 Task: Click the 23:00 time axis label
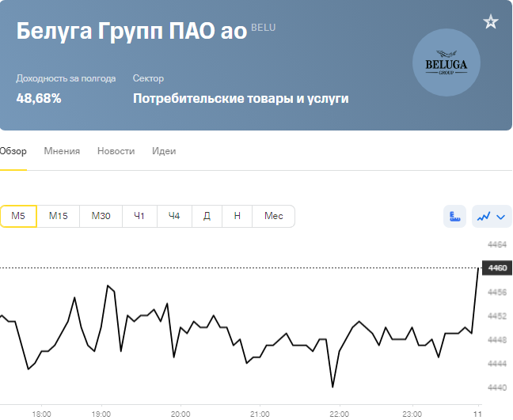[x=412, y=414]
